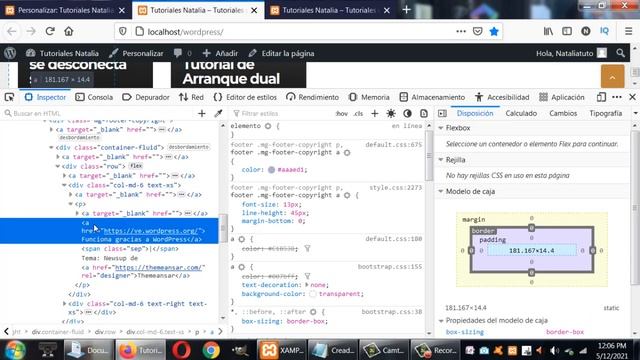Edit the box model content size 181.167×14.4
The image size is (640, 360).
pos(531,251)
